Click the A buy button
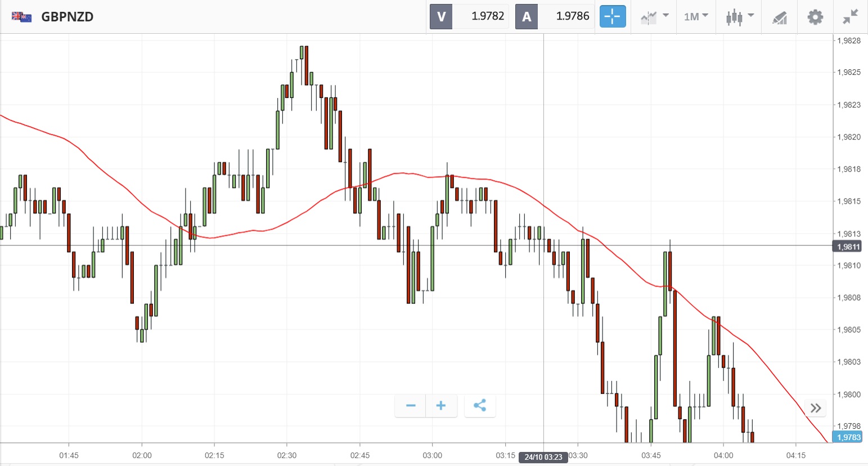Screen dimensions: 868x466 click(x=527, y=17)
